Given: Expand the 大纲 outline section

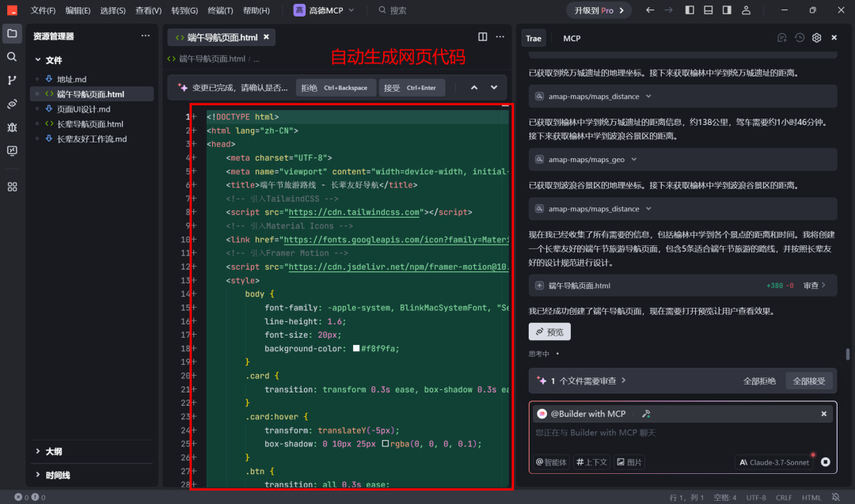Looking at the screenshot, I should [x=38, y=451].
